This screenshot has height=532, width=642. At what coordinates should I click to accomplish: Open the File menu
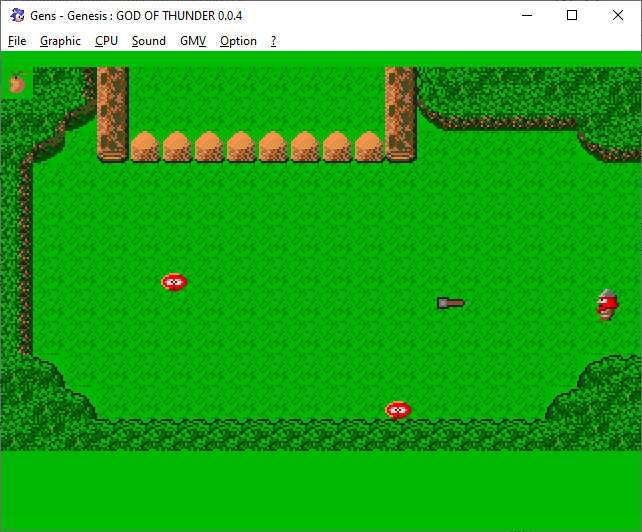pyautogui.click(x=17, y=41)
